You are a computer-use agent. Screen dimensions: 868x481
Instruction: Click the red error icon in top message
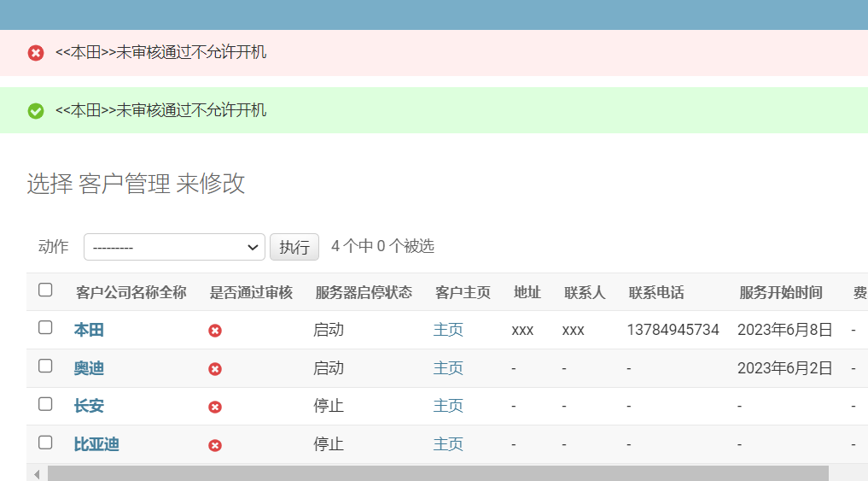pos(36,53)
